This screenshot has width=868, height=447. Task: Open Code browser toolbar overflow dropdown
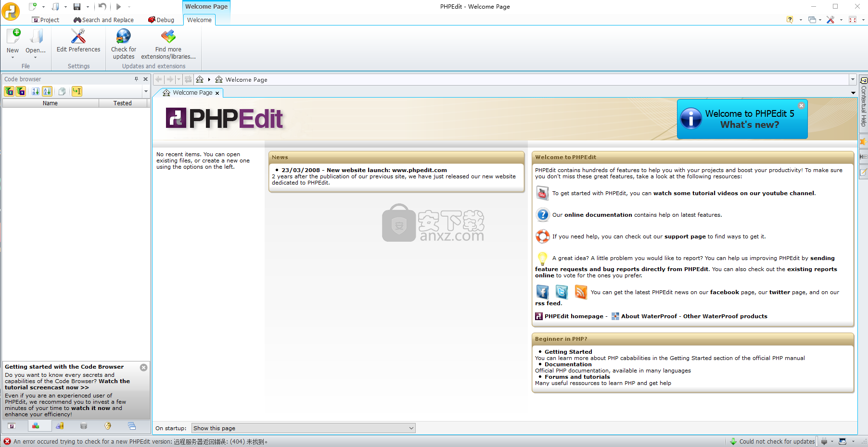(146, 91)
